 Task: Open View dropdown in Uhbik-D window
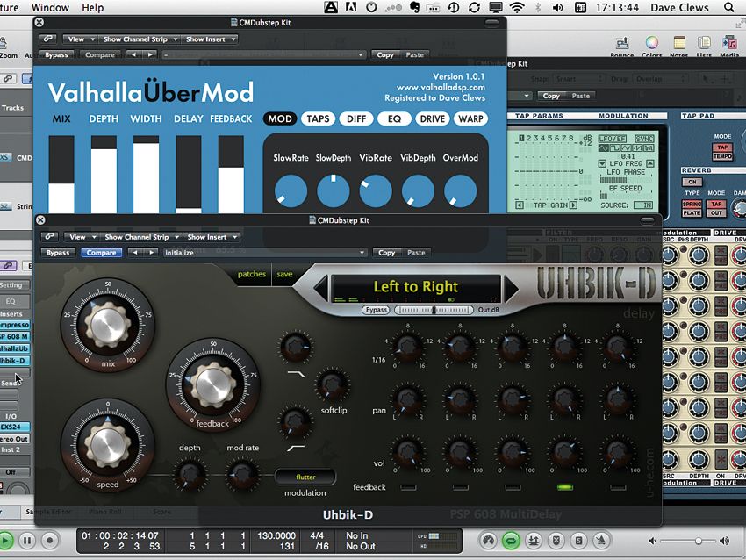(x=81, y=236)
